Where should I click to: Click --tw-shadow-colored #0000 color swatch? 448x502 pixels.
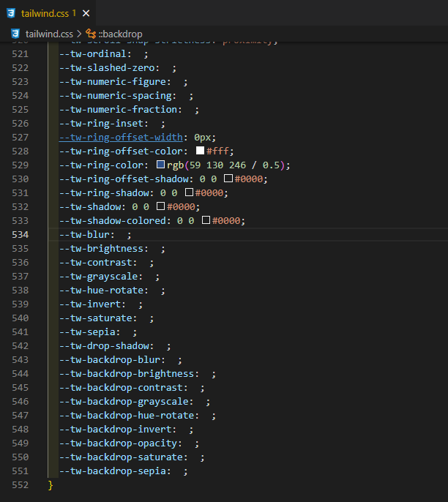pos(206,220)
